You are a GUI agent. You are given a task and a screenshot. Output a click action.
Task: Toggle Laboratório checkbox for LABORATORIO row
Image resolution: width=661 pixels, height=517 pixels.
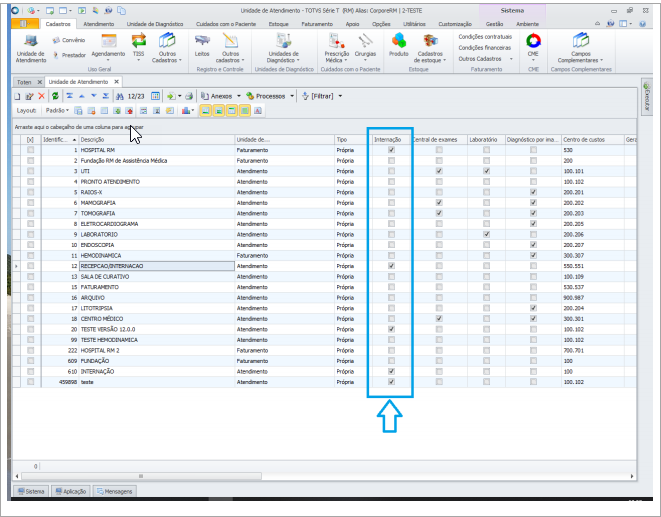486,234
